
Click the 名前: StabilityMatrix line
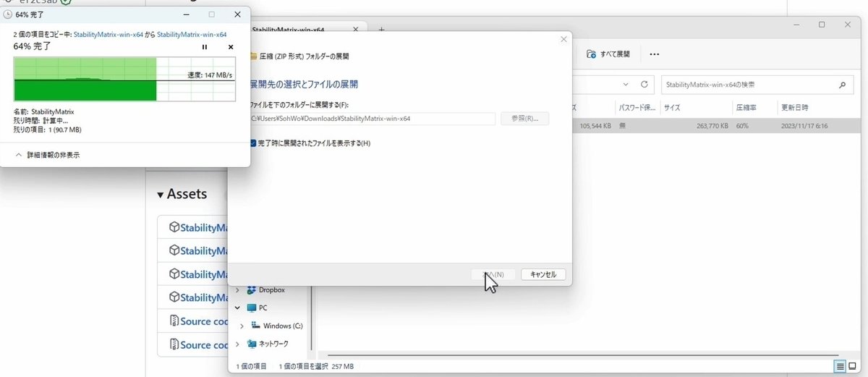pos(44,112)
